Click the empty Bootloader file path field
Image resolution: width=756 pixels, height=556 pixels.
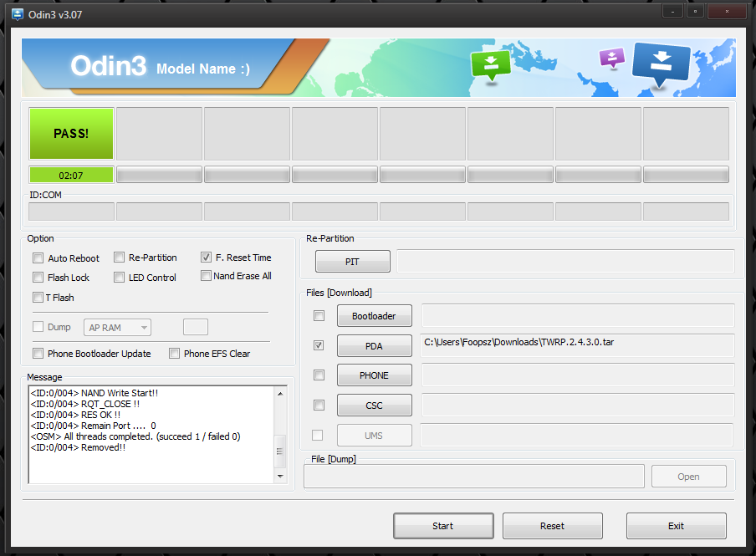pos(578,315)
